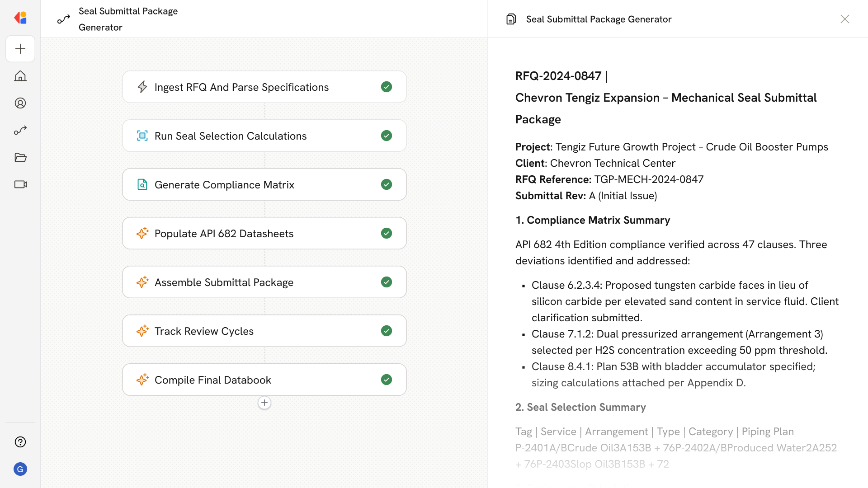
Task: Click the workflow title in the top bar
Action: [128, 19]
